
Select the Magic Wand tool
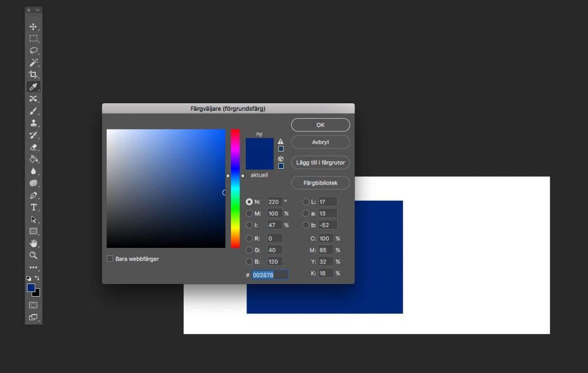tap(33, 63)
